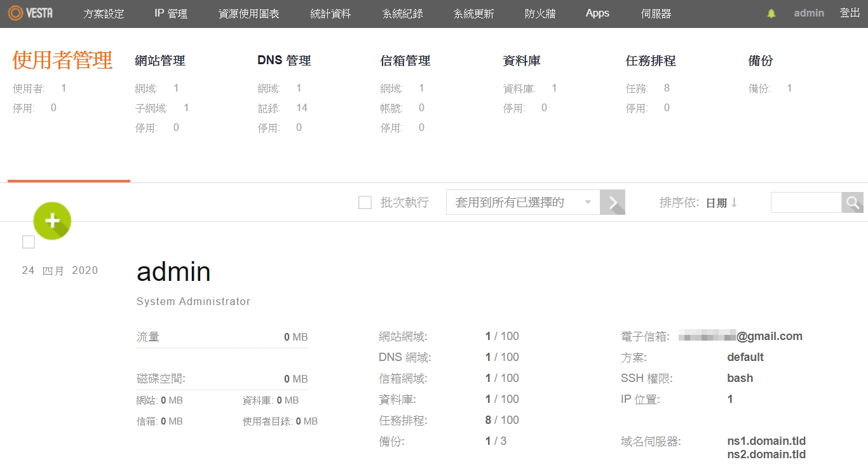Click the admin user name heading
Screen dimensions: 868x476
[x=173, y=271]
